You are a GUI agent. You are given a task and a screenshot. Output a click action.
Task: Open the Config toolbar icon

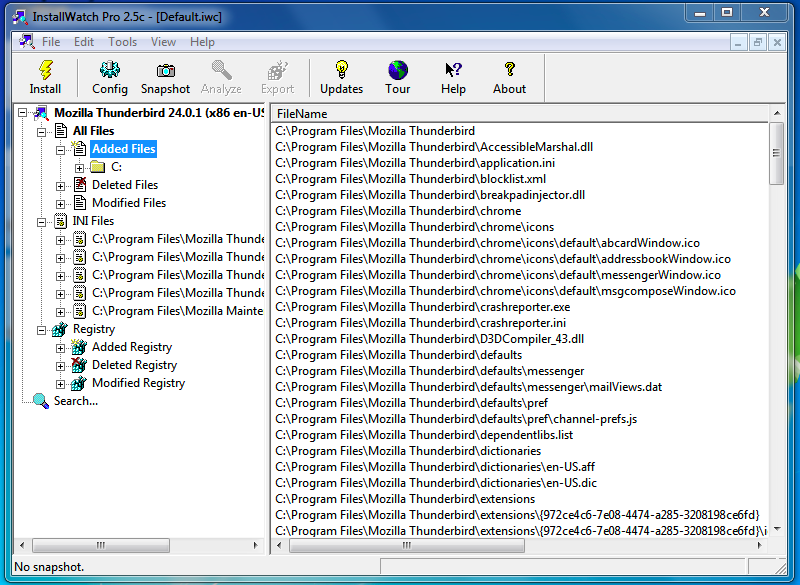point(110,70)
